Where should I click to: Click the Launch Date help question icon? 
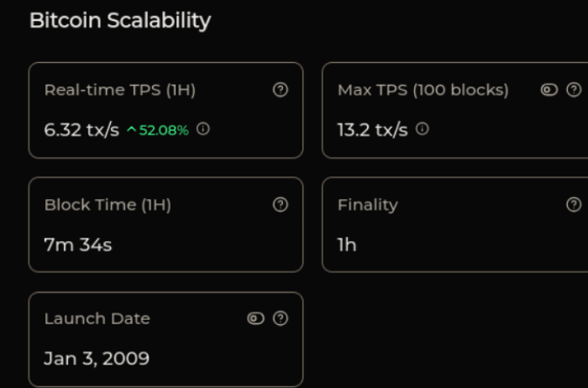click(281, 318)
